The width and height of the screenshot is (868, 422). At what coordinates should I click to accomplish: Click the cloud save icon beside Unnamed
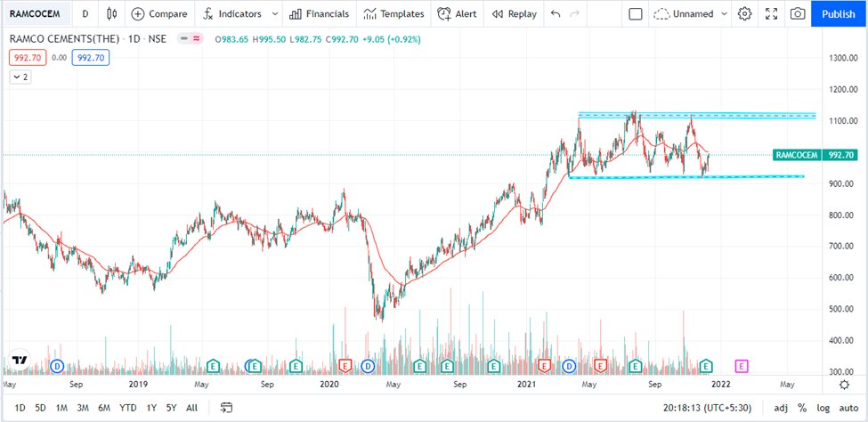click(x=661, y=14)
